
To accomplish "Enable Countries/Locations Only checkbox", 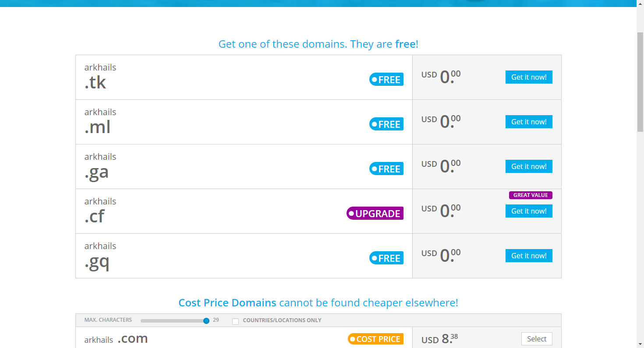I will 236,321.
